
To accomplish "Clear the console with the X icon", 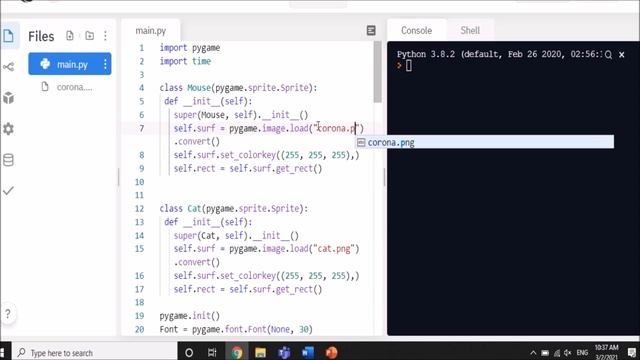I will tap(622, 55).
